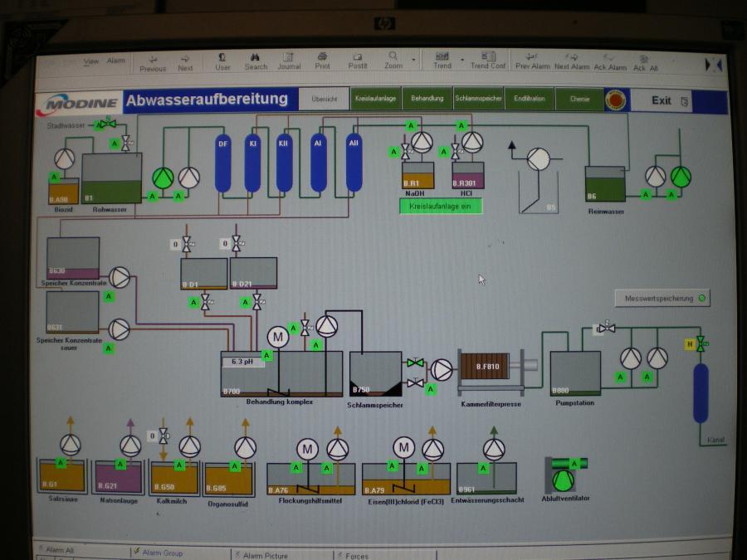Select the Abluftventilator fan icon
Image resolution: width=747 pixels, height=560 pixels.
pos(564,474)
